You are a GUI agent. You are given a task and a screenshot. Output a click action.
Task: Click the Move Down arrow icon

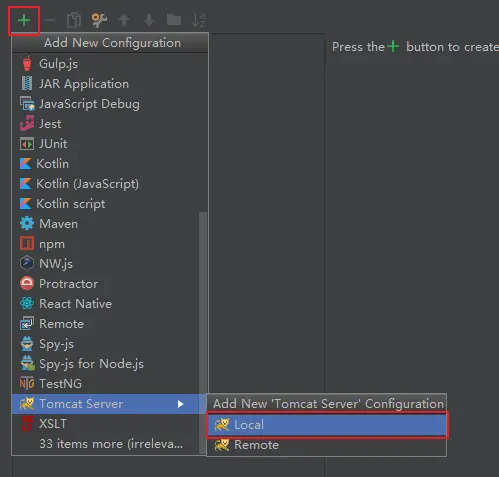tap(149, 20)
